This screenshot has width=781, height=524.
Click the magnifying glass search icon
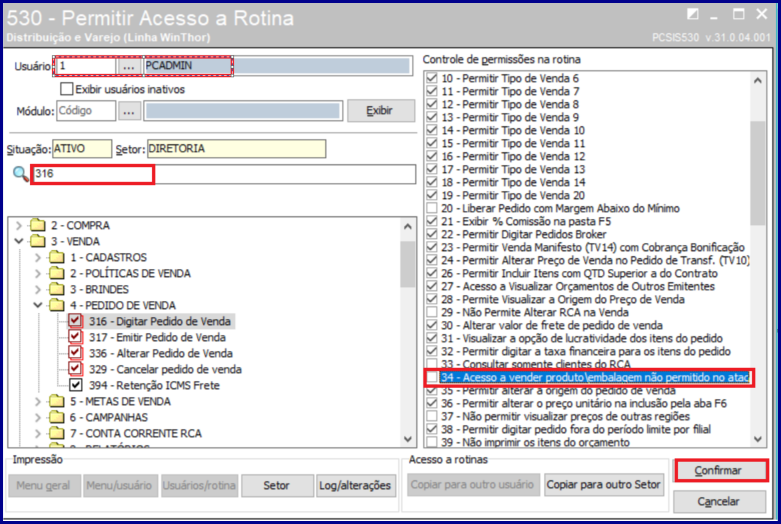pyautogui.click(x=20, y=174)
